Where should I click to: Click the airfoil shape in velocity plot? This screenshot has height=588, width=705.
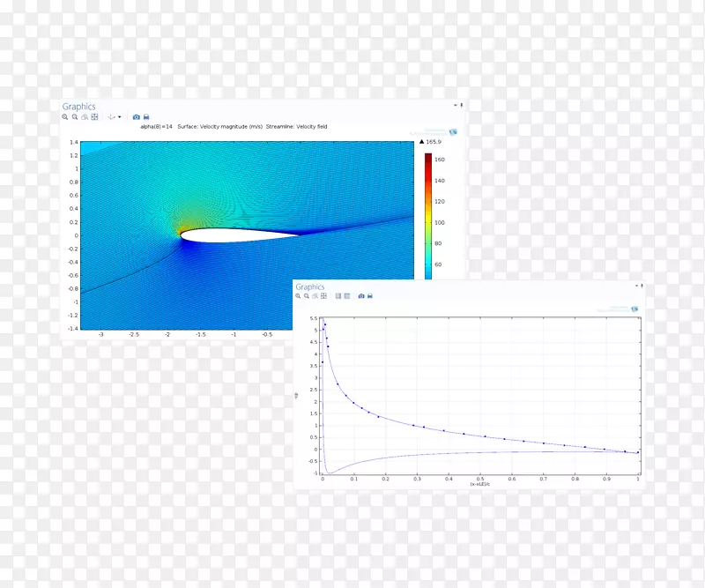(x=240, y=234)
